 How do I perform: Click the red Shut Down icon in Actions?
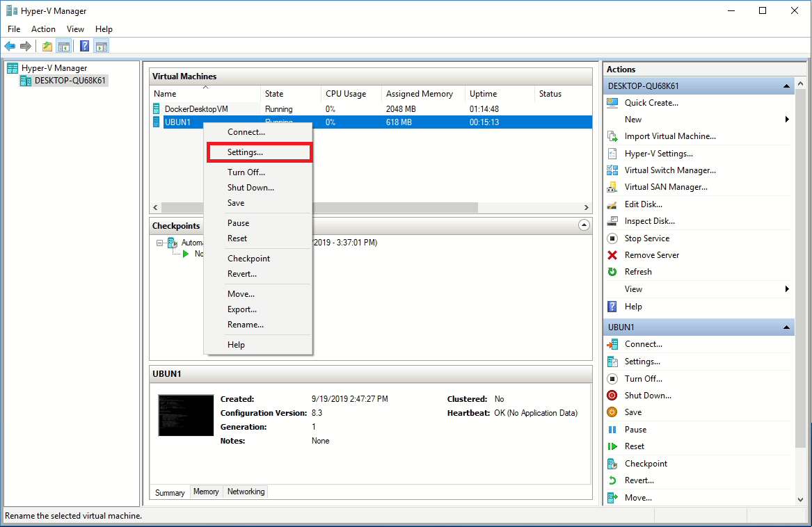[x=612, y=395]
